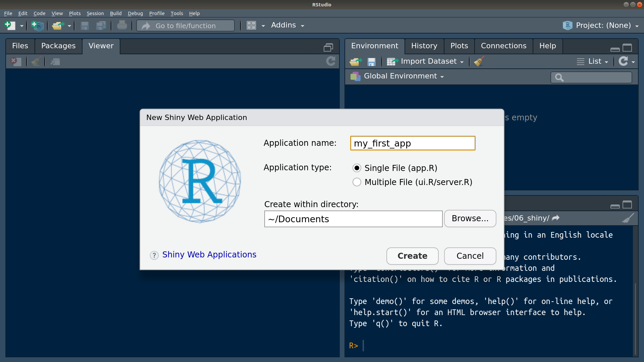Click the Environment refresh icon
This screenshot has height=362, width=644.
click(623, 61)
